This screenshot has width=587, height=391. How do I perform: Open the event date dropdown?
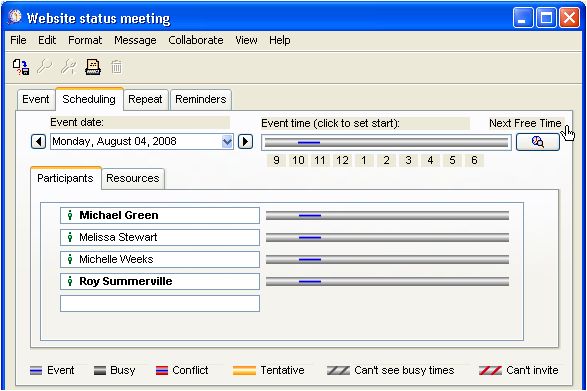point(227,142)
